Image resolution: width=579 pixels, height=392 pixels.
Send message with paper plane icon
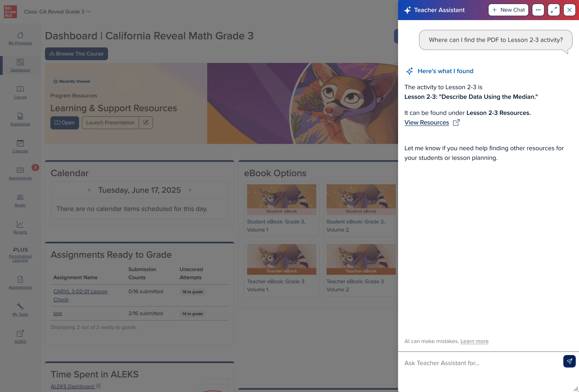pyautogui.click(x=569, y=361)
